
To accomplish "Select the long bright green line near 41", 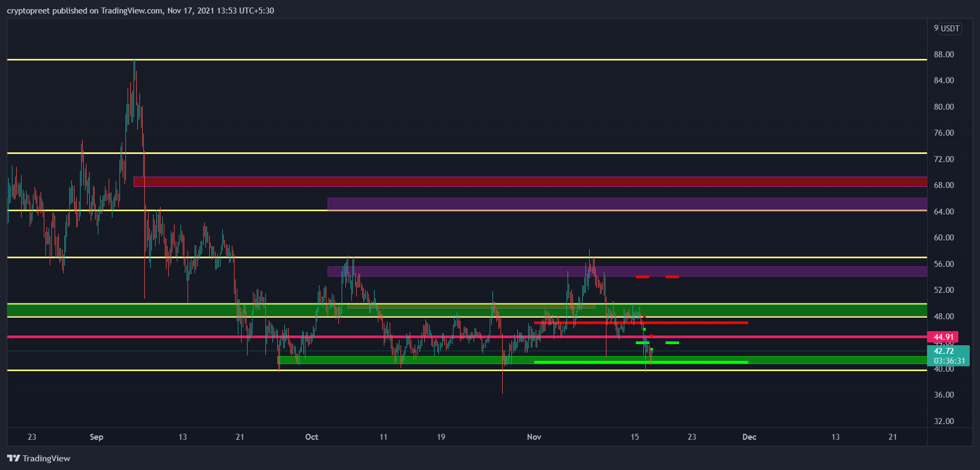I will tap(641, 362).
